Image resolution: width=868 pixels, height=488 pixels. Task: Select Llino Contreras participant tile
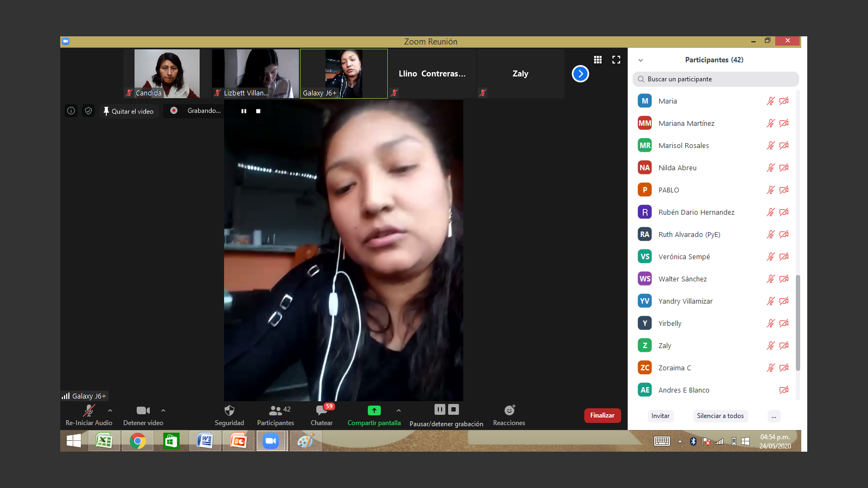[432, 74]
